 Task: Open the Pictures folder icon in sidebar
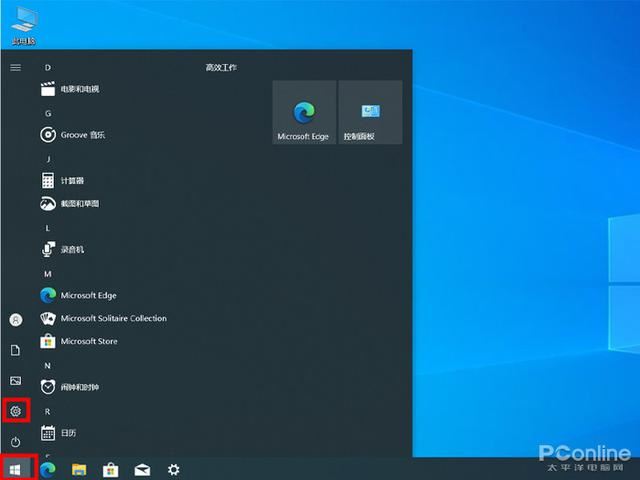[x=15, y=380]
